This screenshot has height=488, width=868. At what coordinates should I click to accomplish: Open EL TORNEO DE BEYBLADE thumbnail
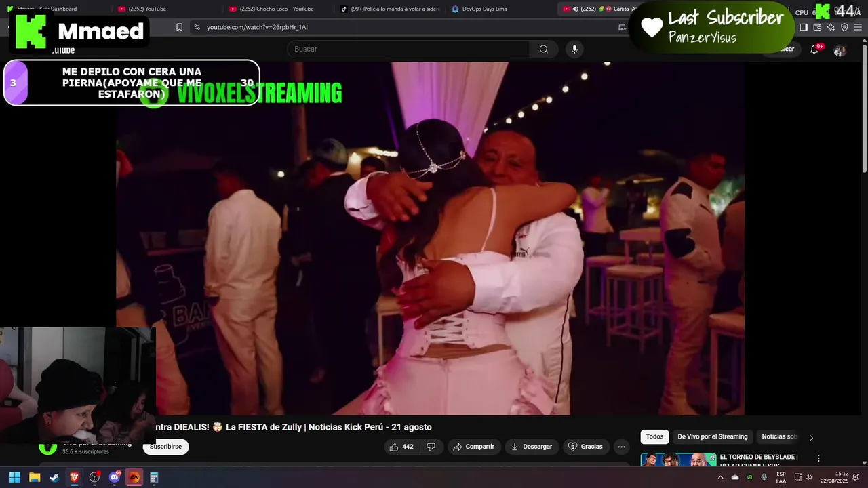(678, 460)
